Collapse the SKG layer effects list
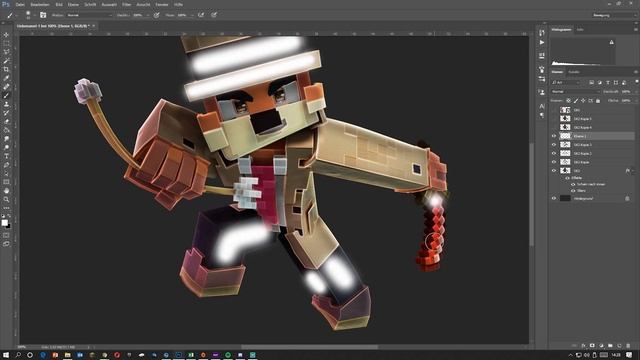640x360 pixels. 633,171
